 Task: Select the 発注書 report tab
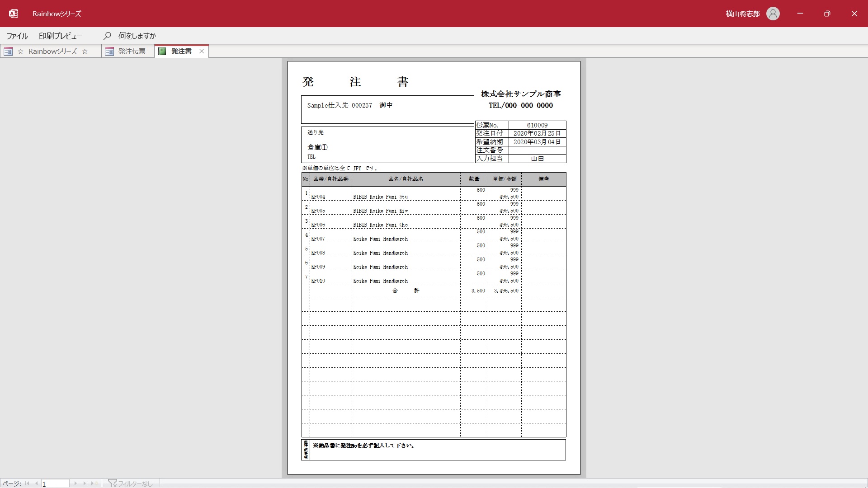(x=181, y=52)
